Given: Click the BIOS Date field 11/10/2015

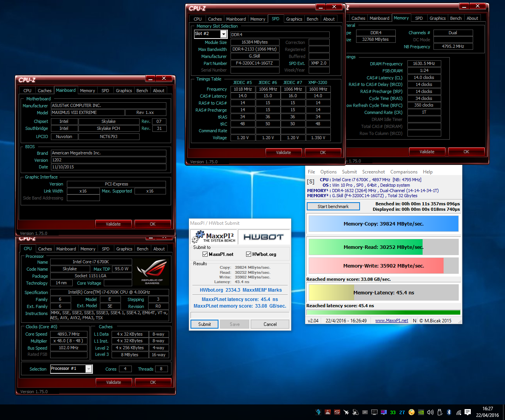Looking at the screenshot, I should [108, 167].
